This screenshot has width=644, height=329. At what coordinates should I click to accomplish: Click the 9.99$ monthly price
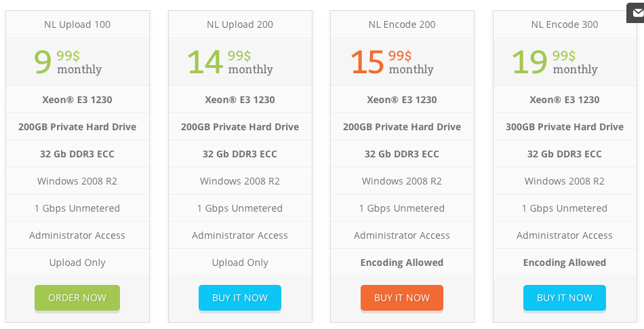[68, 62]
